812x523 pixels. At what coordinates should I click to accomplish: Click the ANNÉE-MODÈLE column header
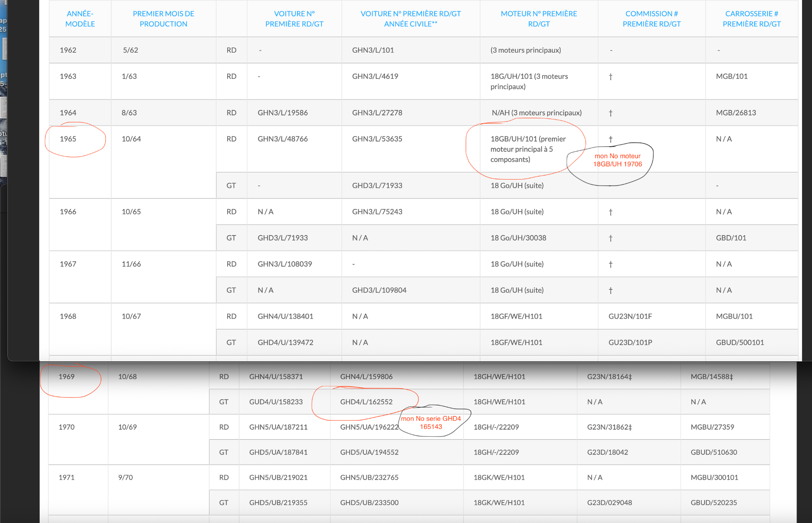[80, 19]
